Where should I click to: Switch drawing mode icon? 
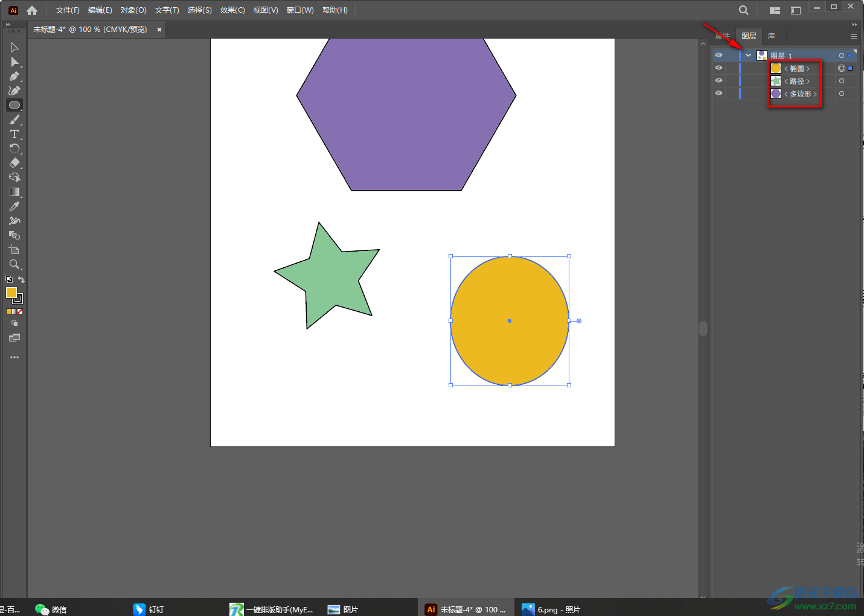(x=14, y=323)
